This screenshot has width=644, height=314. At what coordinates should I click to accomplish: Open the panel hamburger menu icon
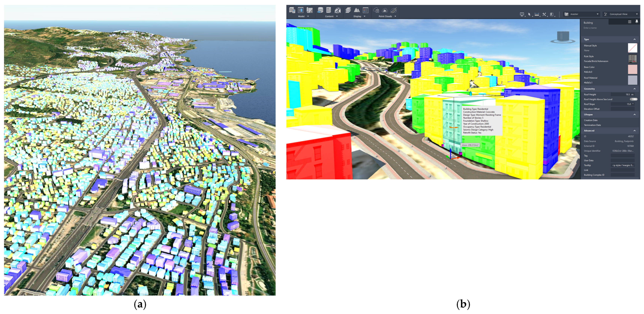630,22
